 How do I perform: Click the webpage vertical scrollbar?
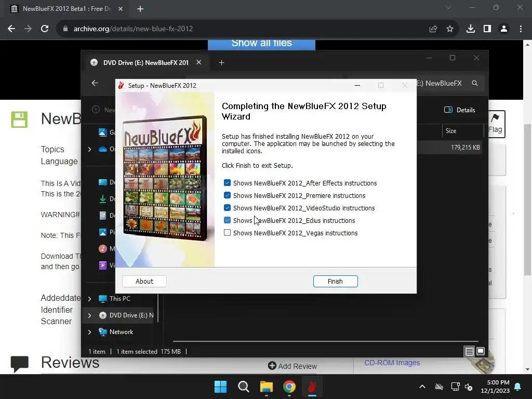[x=527, y=200]
